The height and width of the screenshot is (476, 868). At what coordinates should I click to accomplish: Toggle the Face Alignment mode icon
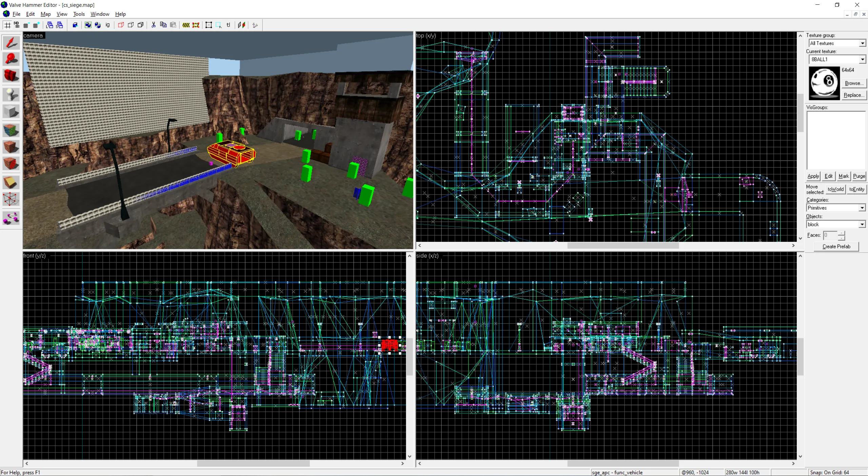241,25
